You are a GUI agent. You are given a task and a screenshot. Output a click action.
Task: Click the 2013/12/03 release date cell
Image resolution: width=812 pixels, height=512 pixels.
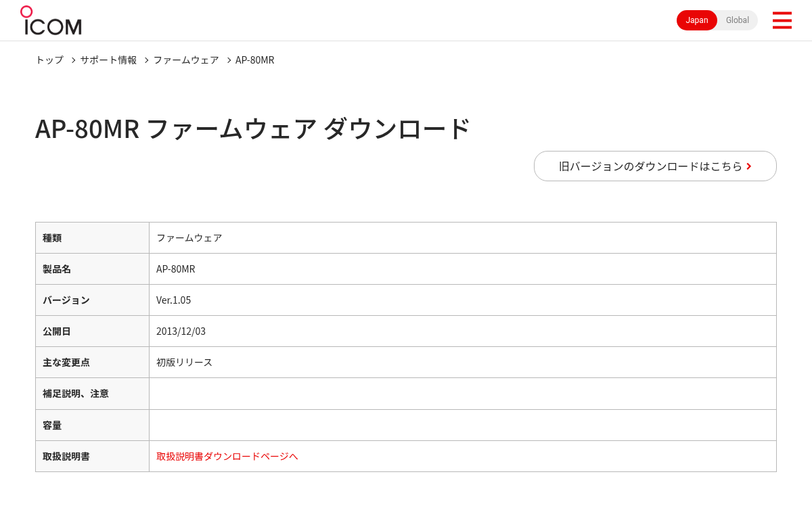(463, 331)
